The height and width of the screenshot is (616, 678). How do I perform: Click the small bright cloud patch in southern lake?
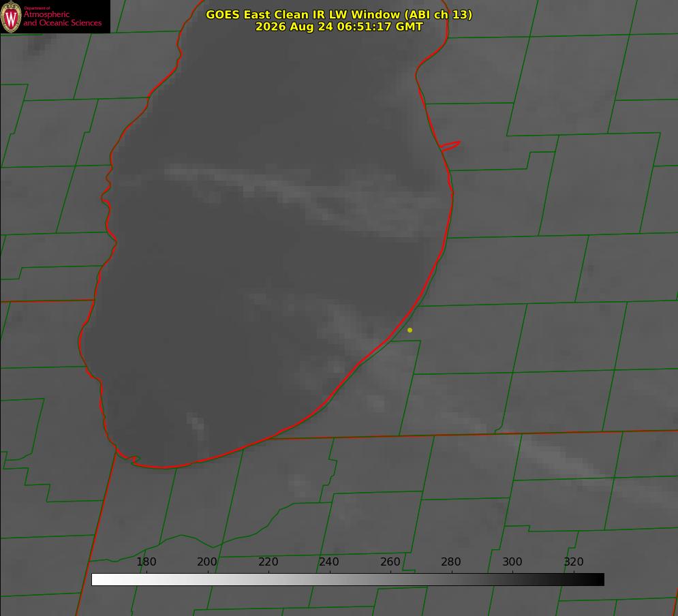(x=196, y=422)
